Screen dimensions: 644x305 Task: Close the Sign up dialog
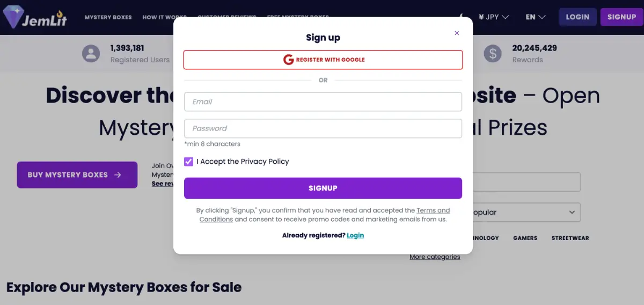[457, 33]
